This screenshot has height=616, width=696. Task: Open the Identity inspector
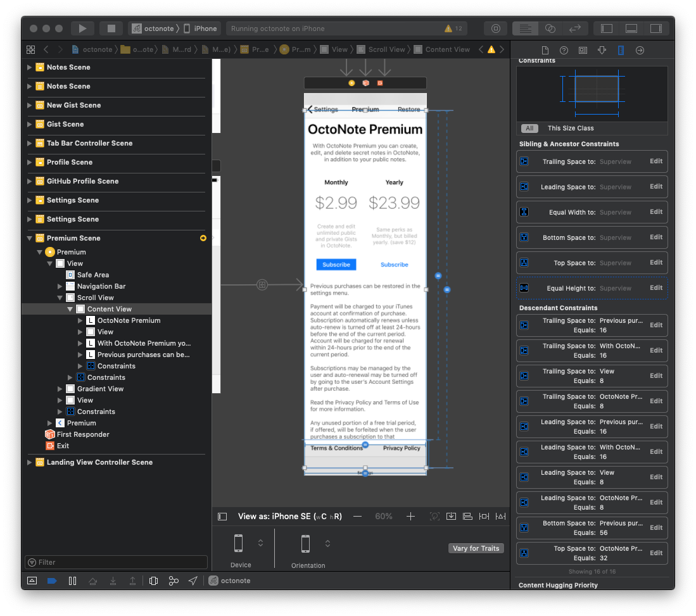[x=583, y=50]
